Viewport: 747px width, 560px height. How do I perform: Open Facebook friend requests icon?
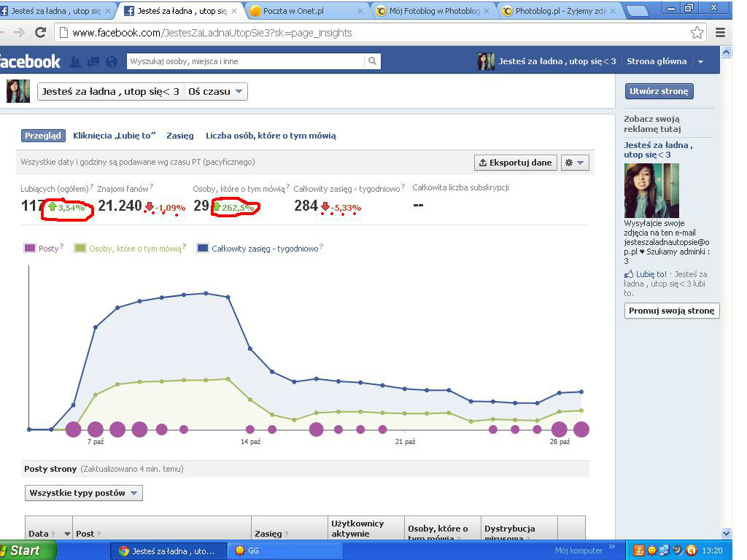(75, 61)
